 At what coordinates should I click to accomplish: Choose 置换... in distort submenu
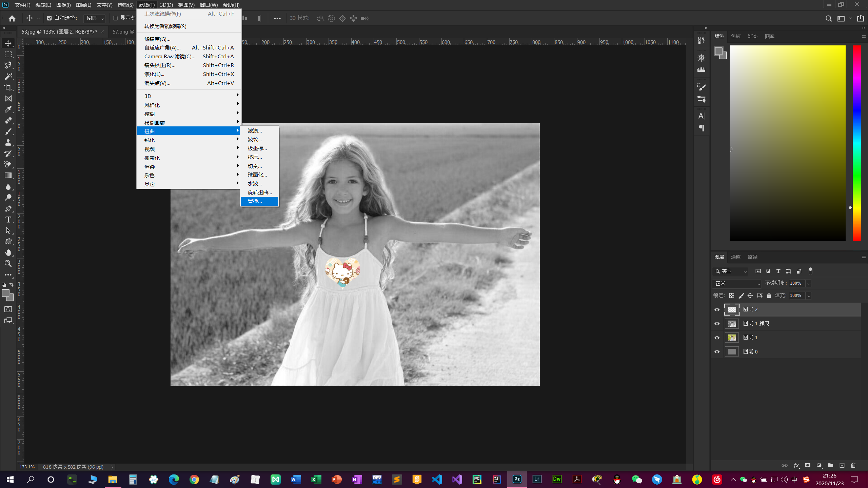(259, 201)
